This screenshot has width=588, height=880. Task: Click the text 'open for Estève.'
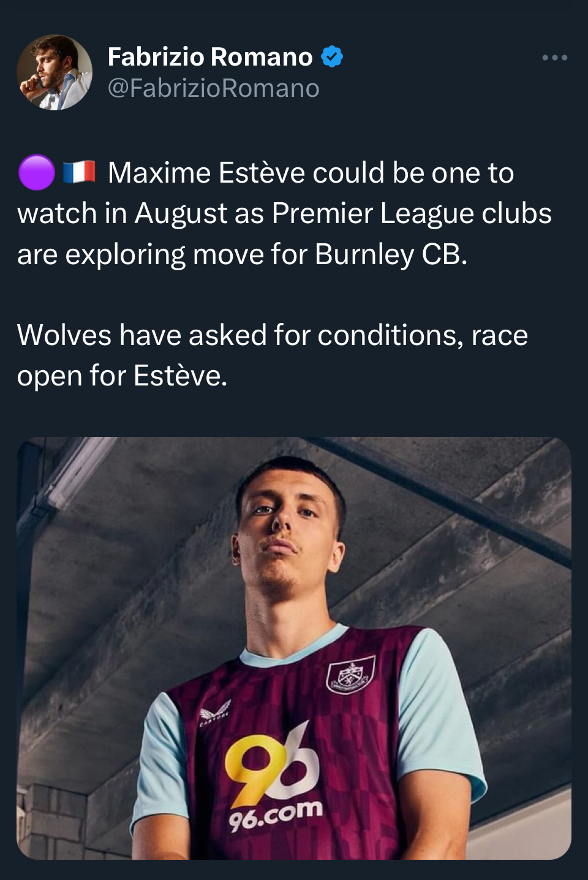pyautogui.click(x=122, y=376)
